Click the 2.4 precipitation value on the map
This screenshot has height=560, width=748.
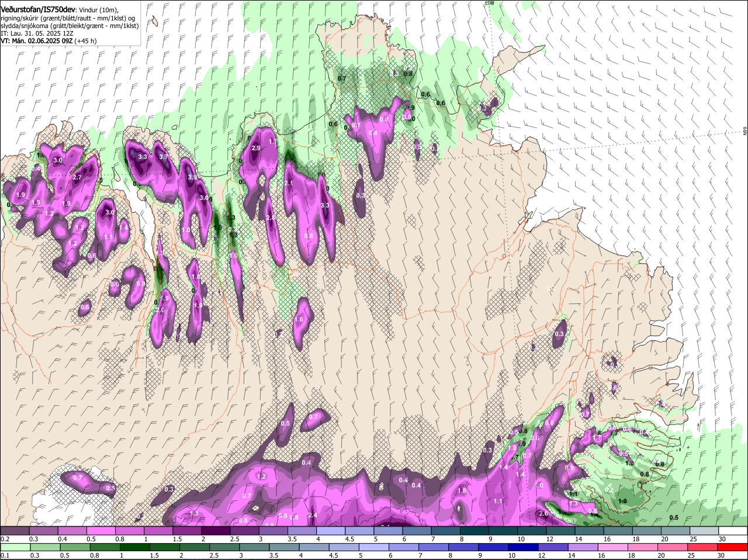click(x=313, y=515)
